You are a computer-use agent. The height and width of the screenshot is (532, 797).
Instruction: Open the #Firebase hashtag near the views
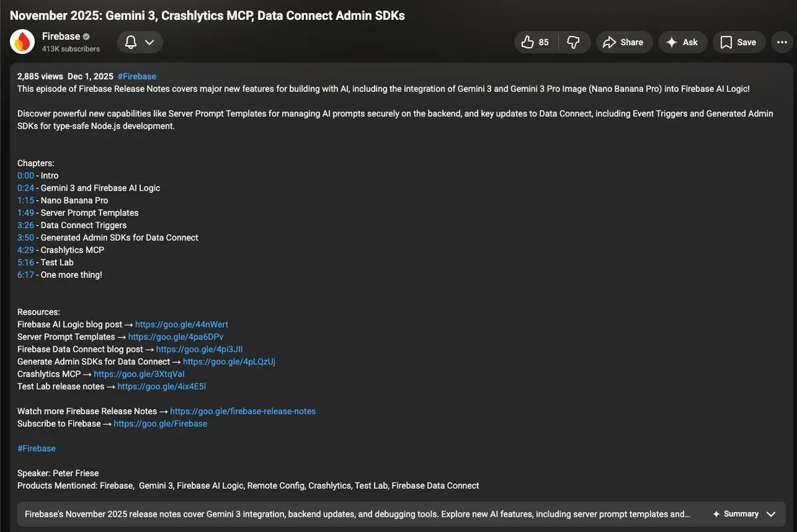click(x=138, y=75)
